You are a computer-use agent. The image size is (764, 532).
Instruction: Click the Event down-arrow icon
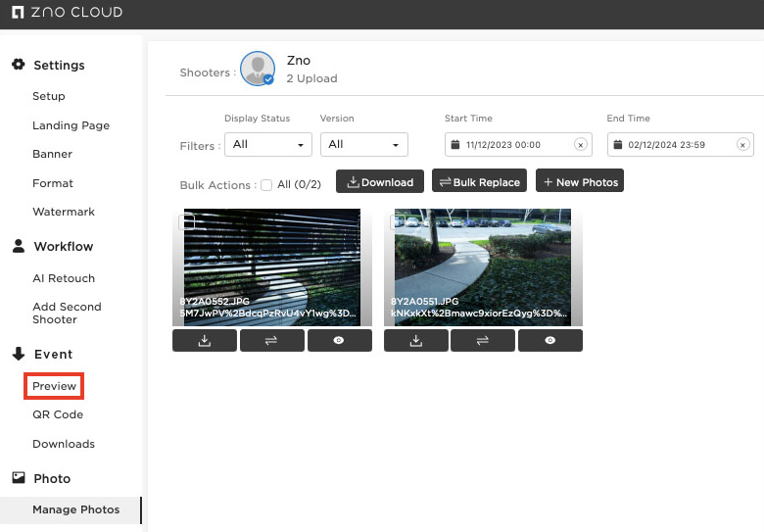coord(19,354)
